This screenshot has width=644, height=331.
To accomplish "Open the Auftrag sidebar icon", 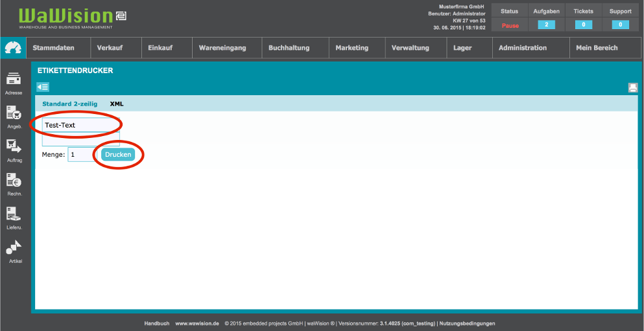I will tap(14, 148).
